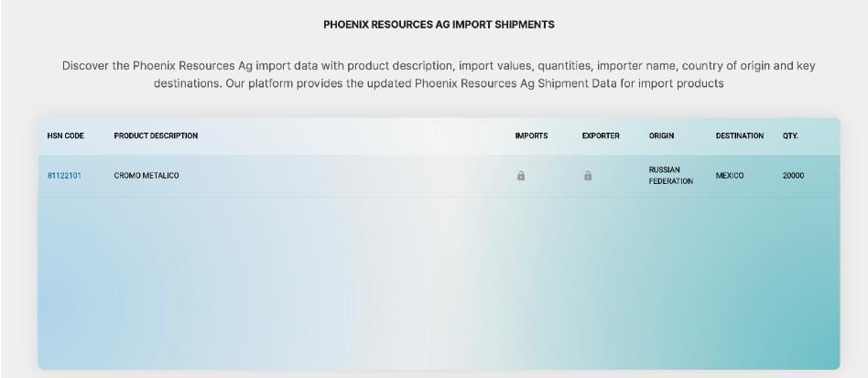This screenshot has width=868, height=378.
Task: Click the locked Imports icon in the row
Action: tap(521, 176)
